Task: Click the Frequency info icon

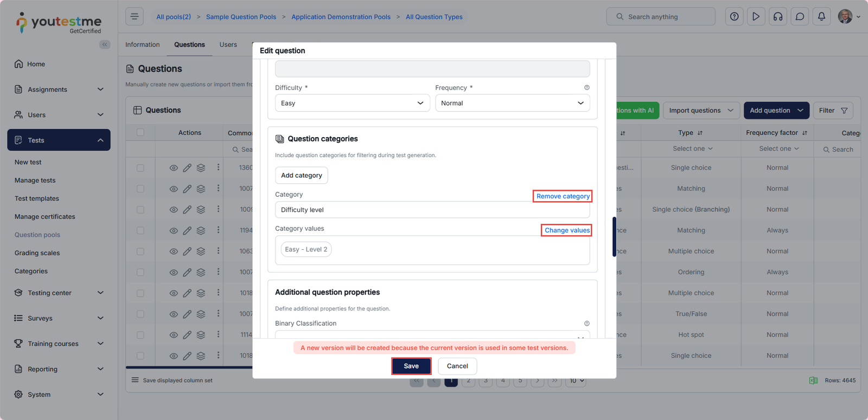Action: (x=586, y=88)
